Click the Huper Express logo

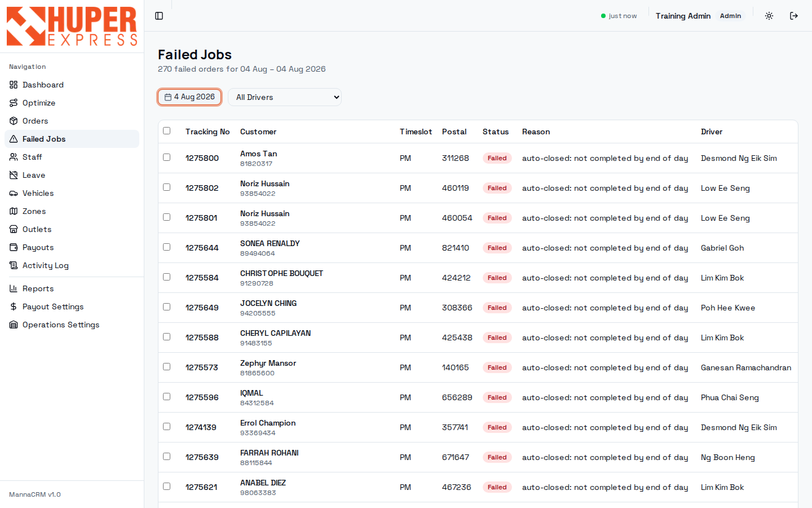[x=72, y=26]
